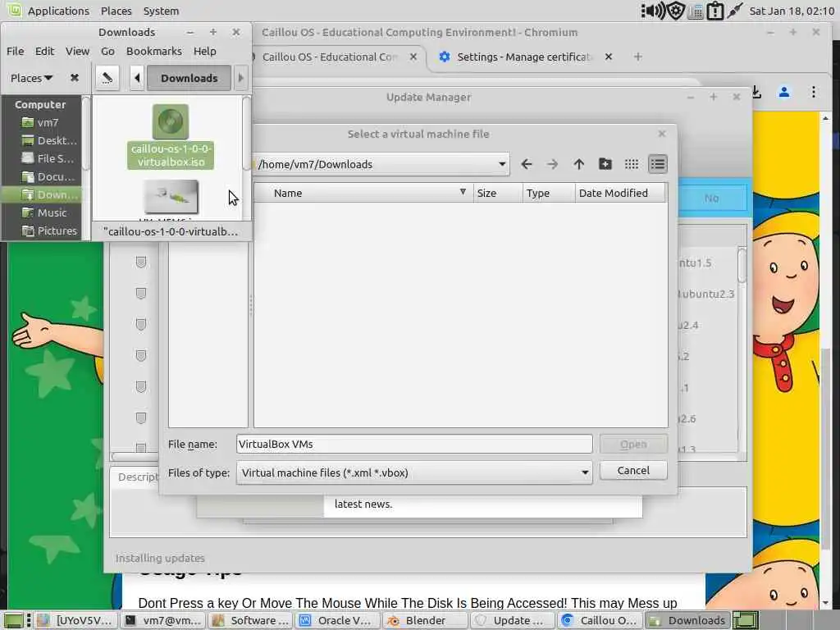Sort file list by Name column
Image resolution: width=840 pixels, height=630 pixels.
click(x=363, y=193)
